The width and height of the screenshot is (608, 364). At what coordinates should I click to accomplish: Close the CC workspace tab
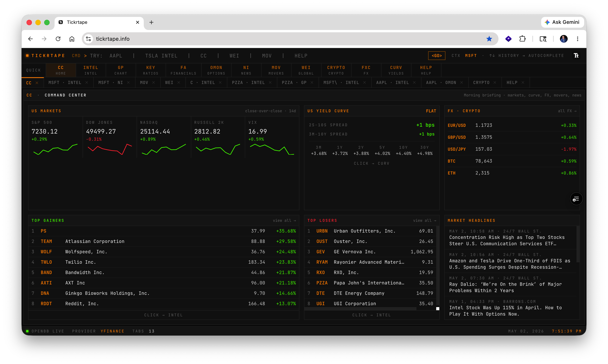point(37,83)
